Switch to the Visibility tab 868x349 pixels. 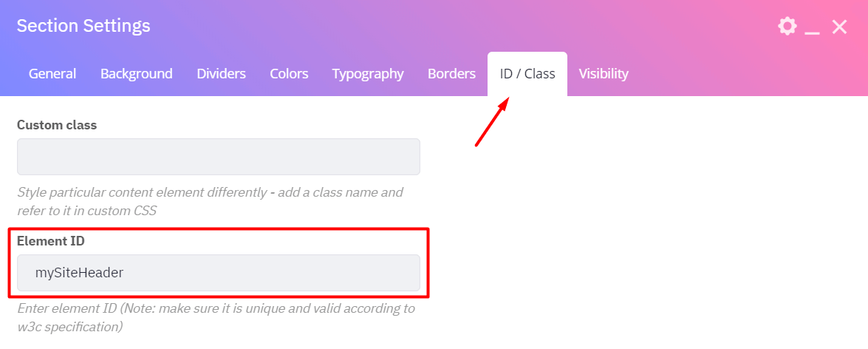[604, 74]
